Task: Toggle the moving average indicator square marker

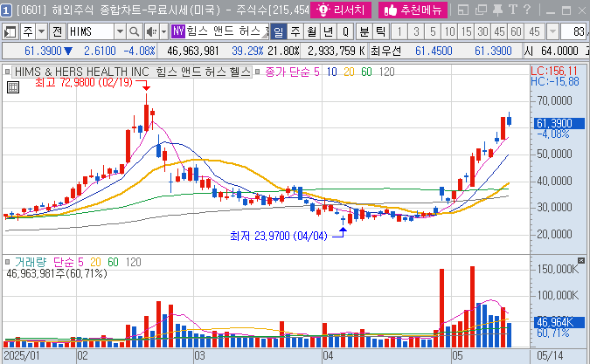Action: (258, 72)
